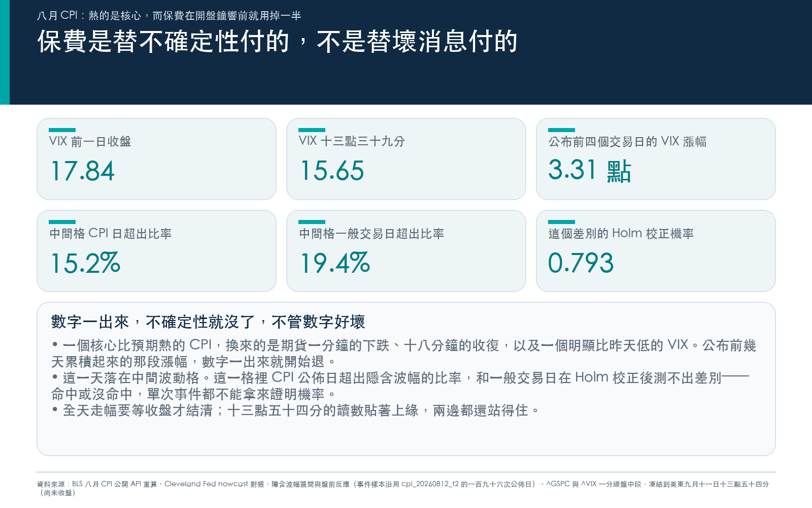Click the headline 保費是替不確定性付的
This screenshot has height=508, width=812.
click(x=278, y=41)
